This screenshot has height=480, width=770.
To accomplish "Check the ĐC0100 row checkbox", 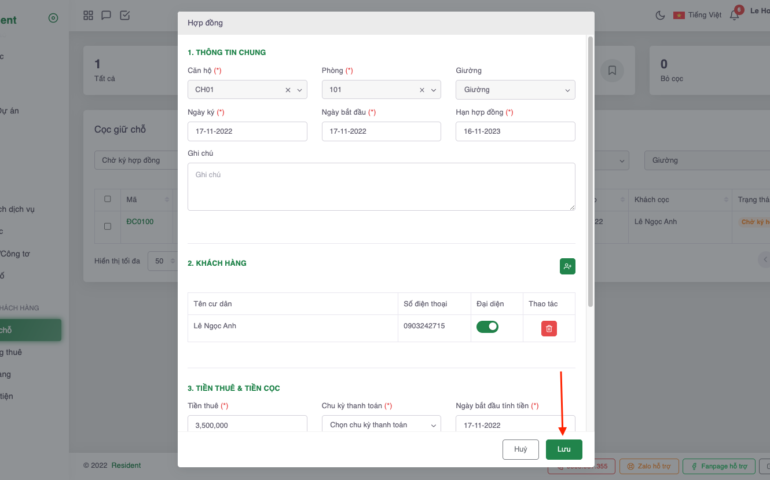I will click(108, 226).
